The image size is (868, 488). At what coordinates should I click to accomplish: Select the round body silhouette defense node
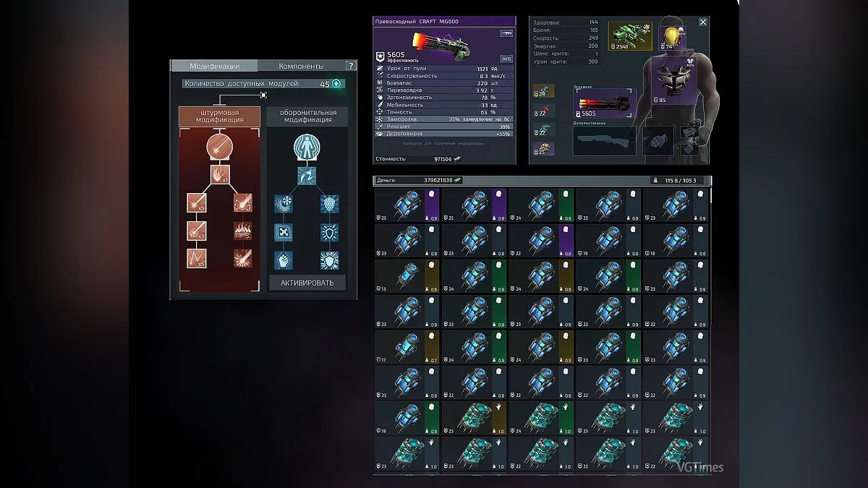[x=307, y=147]
